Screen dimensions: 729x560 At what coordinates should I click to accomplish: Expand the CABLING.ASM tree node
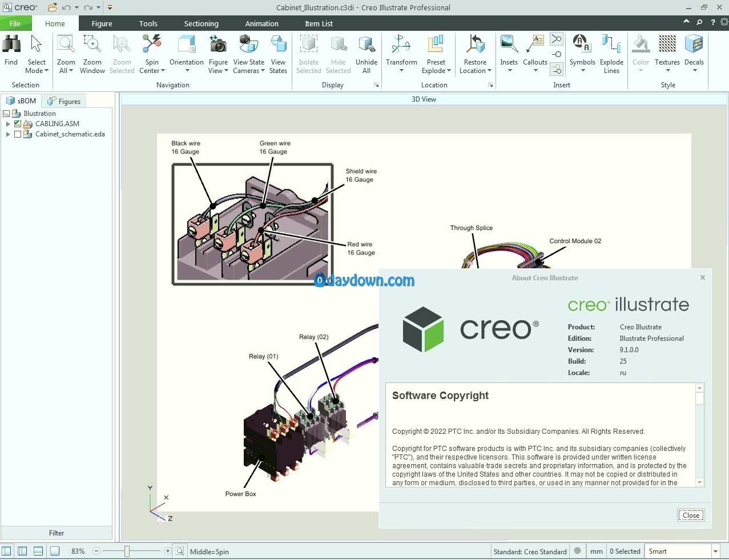point(8,124)
